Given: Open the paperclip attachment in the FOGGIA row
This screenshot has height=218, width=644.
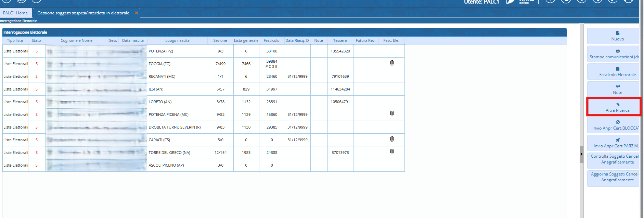Looking at the screenshot, I should click(392, 63).
